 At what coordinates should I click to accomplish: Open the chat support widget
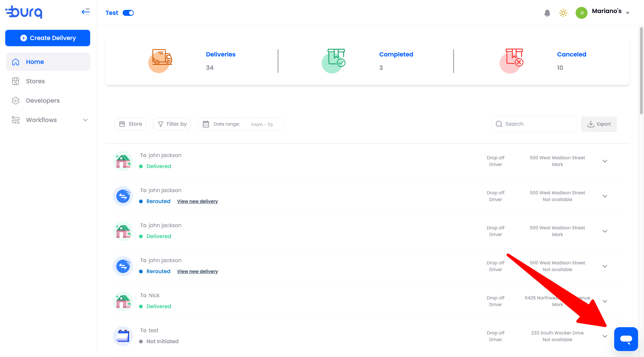point(626,339)
